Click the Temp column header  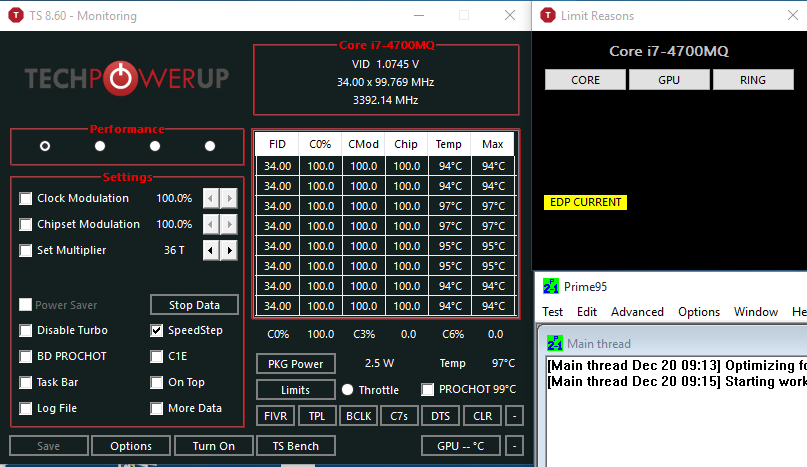(448, 144)
